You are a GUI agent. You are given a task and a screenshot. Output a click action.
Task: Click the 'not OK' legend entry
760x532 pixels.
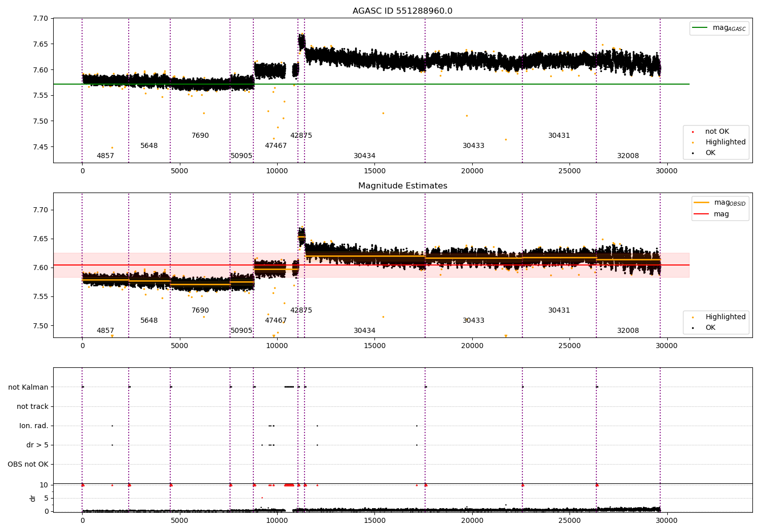point(717,132)
